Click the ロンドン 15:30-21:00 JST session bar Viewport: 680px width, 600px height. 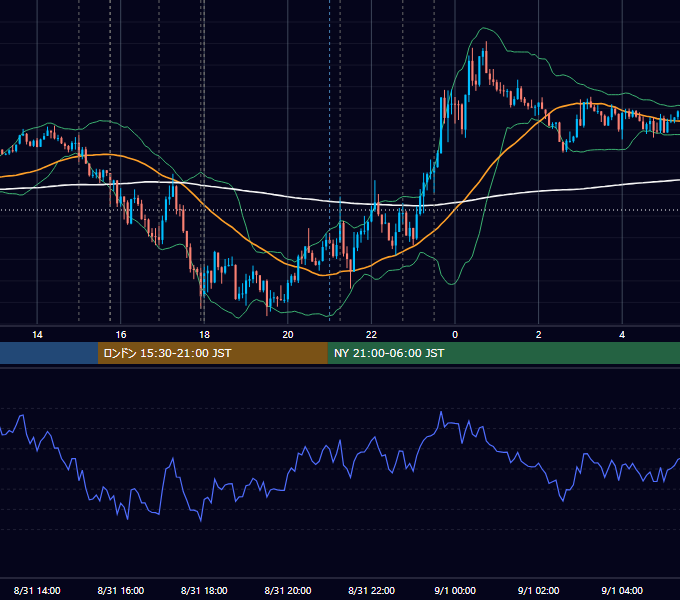pos(212,353)
